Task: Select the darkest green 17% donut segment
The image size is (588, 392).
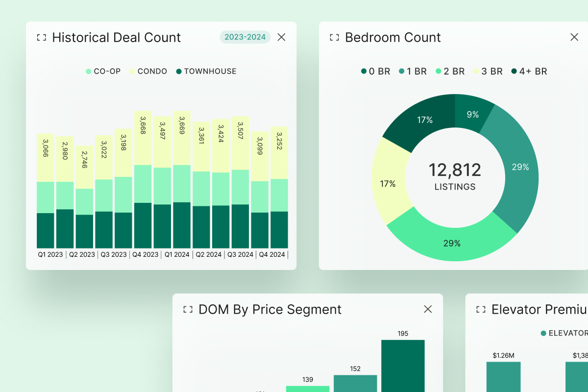Action: [x=425, y=120]
